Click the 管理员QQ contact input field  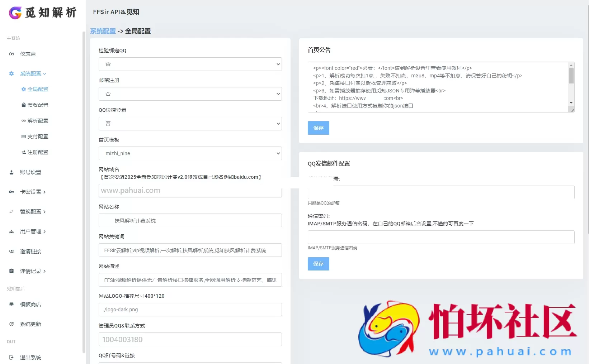coord(190,339)
